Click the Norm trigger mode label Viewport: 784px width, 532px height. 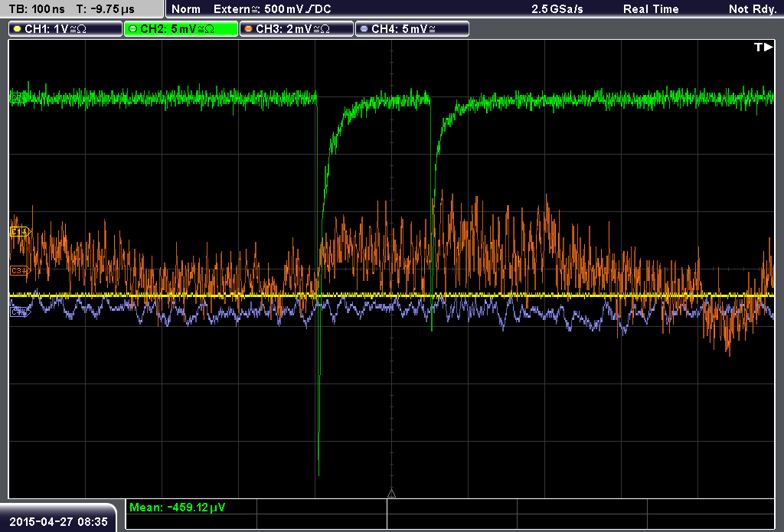pos(186,9)
